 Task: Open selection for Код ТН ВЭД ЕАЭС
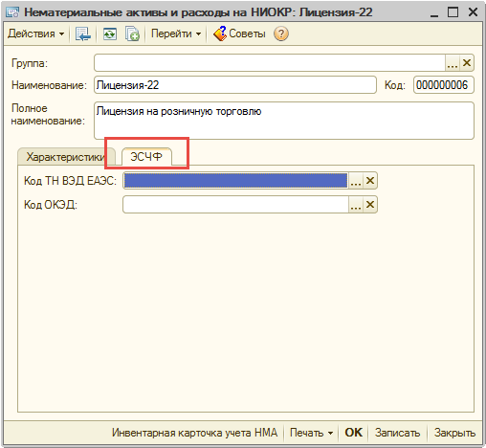click(x=356, y=181)
